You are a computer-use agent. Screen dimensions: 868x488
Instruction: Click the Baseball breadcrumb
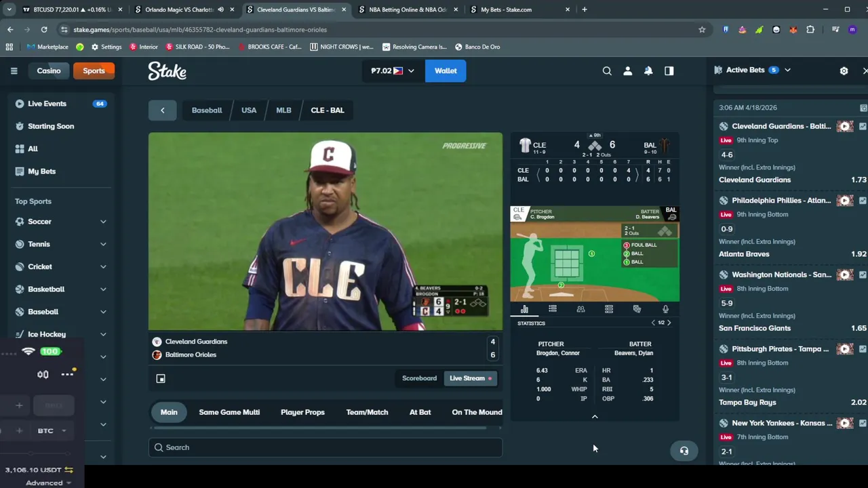coord(206,110)
